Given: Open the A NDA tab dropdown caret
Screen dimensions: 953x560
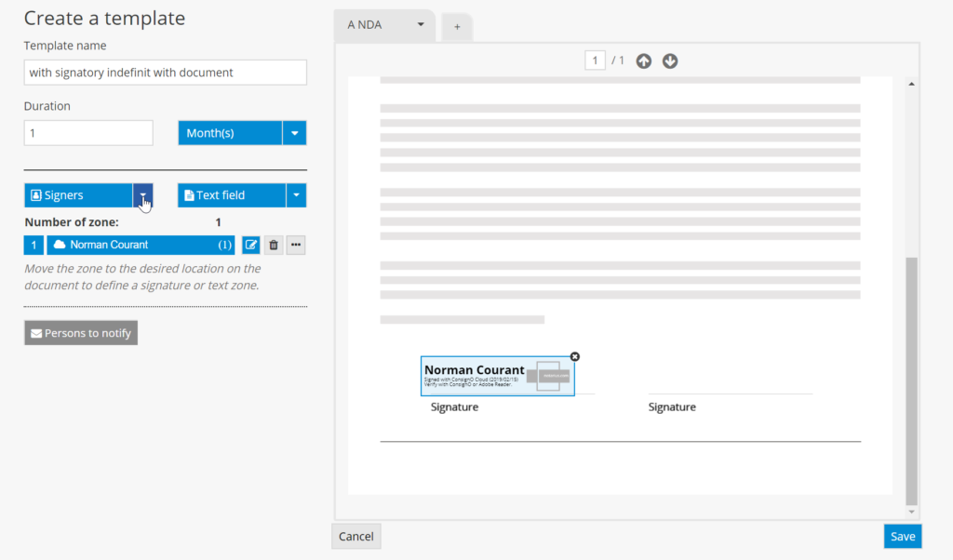Looking at the screenshot, I should (x=421, y=25).
